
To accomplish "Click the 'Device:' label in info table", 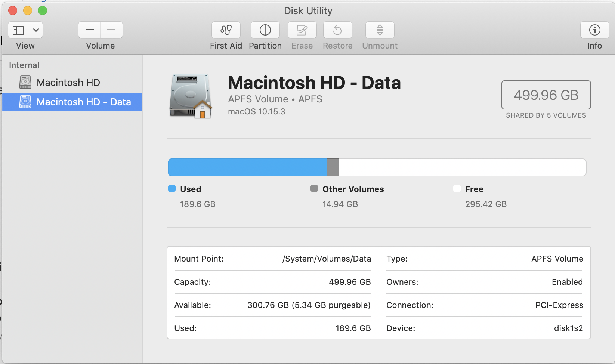I will click(401, 328).
